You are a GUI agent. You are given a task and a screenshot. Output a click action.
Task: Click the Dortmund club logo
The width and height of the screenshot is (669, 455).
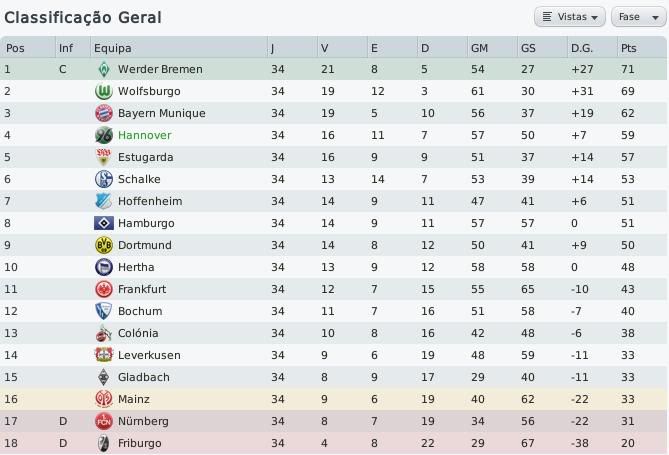[103, 246]
